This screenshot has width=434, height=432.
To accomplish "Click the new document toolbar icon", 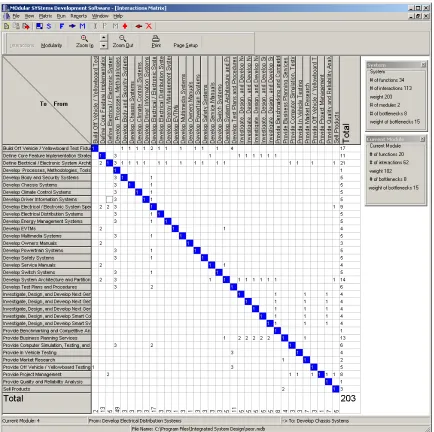I will [x=7, y=26].
